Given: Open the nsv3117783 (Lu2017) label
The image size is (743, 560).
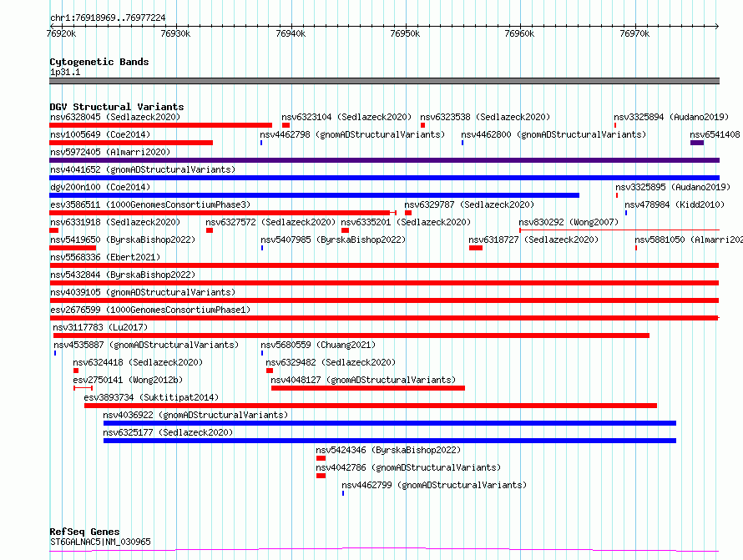Looking at the screenshot, I should pos(100,327).
